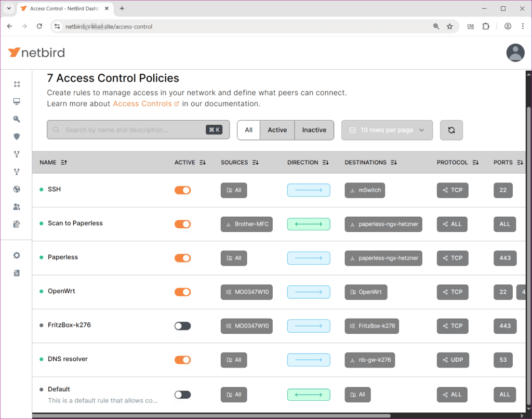Sort by the SOURCES column header

[240, 162]
